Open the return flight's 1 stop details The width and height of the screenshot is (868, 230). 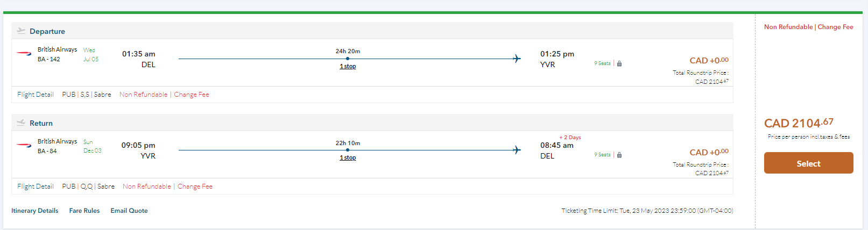pyautogui.click(x=348, y=157)
